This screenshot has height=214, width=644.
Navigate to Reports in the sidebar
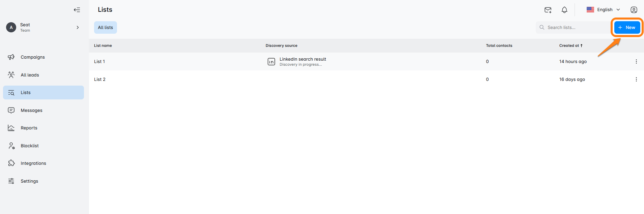click(x=29, y=128)
